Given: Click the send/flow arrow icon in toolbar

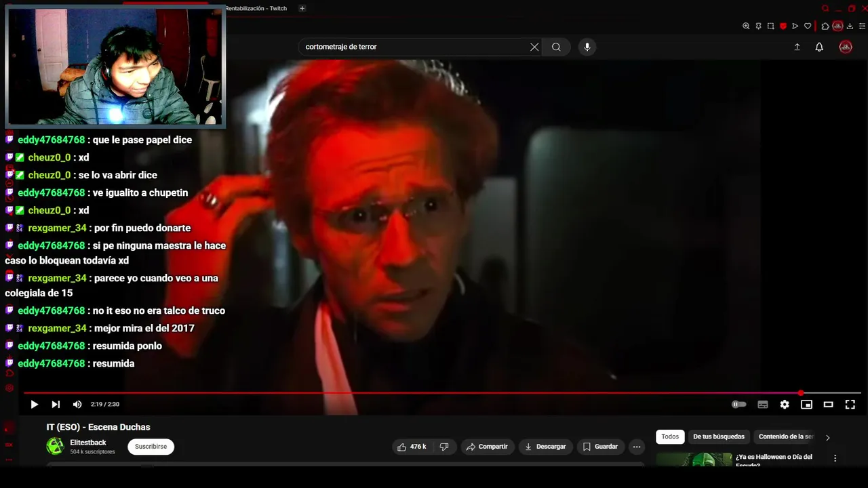Looking at the screenshot, I should point(795,26).
